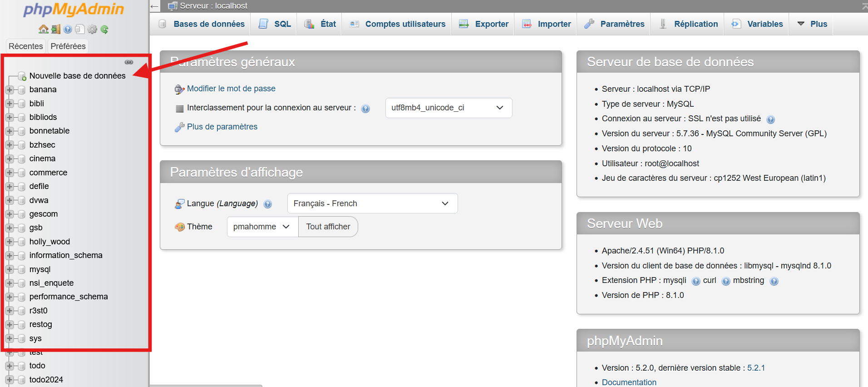Open the 5.2.1 version link
The width and height of the screenshot is (868, 387).
756,368
